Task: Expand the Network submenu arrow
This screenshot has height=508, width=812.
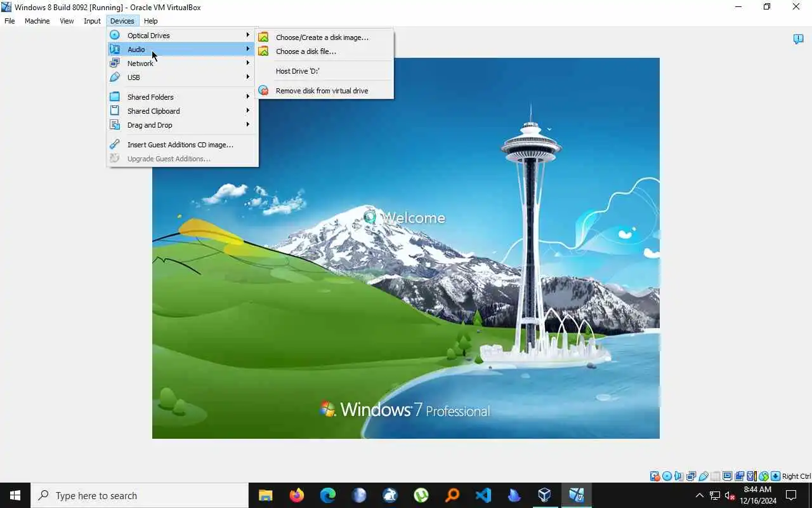Action: pyautogui.click(x=248, y=63)
